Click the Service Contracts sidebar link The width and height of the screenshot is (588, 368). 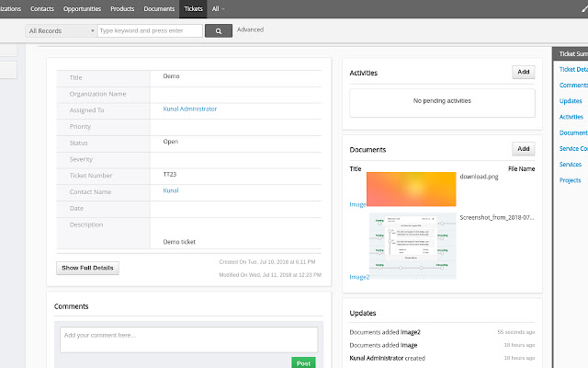click(573, 149)
